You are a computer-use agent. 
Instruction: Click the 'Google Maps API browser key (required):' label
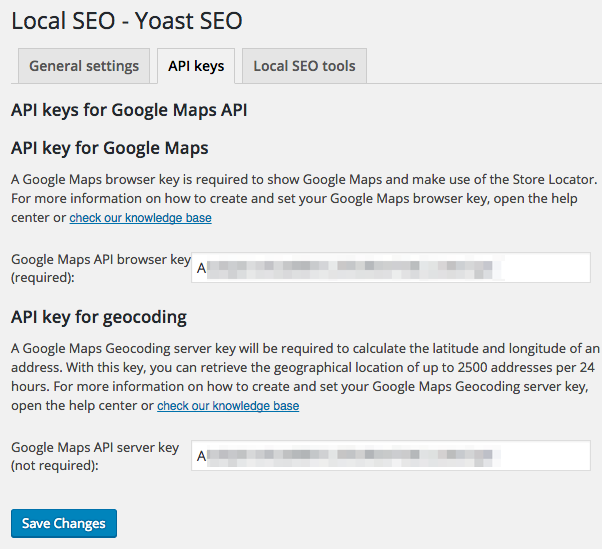click(101, 268)
